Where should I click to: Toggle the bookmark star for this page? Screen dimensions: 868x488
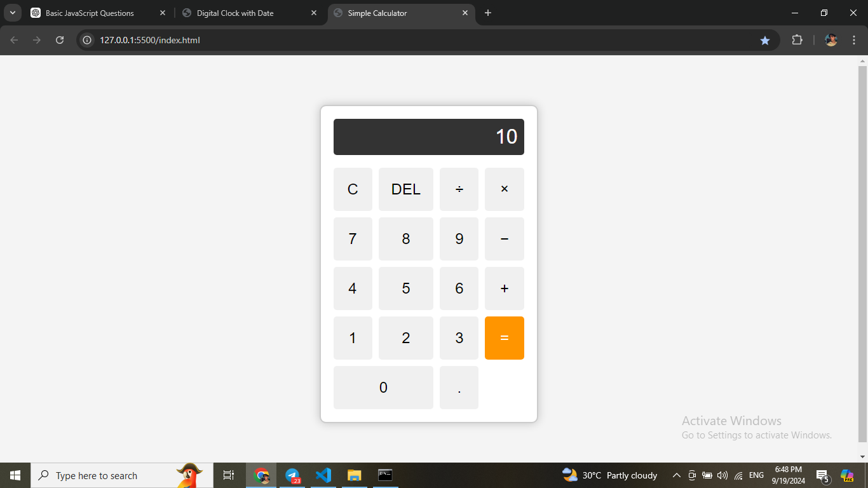click(x=765, y=39)
